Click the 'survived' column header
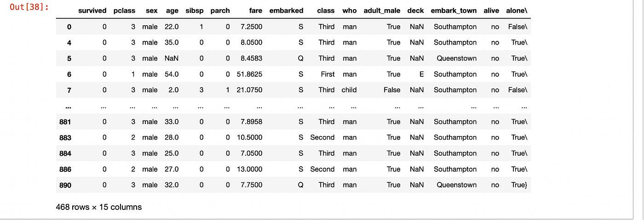Image resolution: width=644 pixels, height=220 pixels. tap(92, 11)
